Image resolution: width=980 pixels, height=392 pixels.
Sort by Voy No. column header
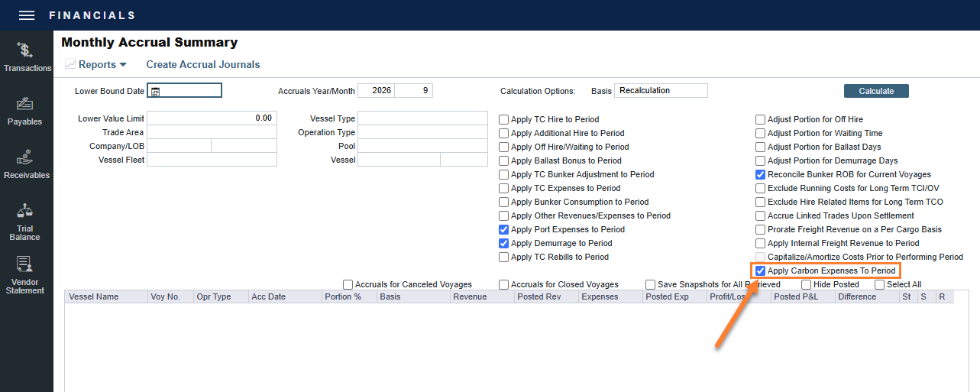(x=170, y=296)
